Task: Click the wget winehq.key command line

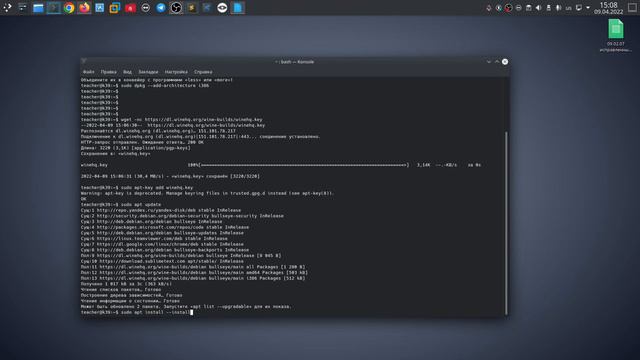Action: click(x=171, y=120)
